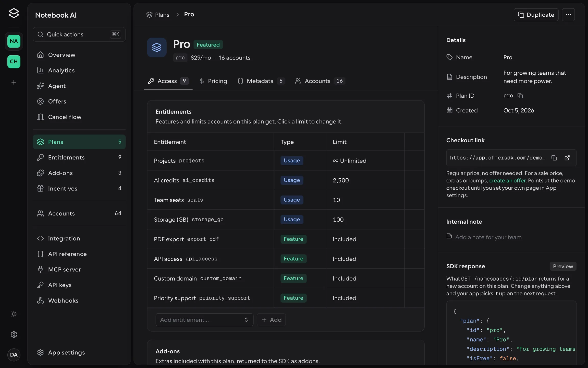Focus the Quick actions search field

[79, 34]
